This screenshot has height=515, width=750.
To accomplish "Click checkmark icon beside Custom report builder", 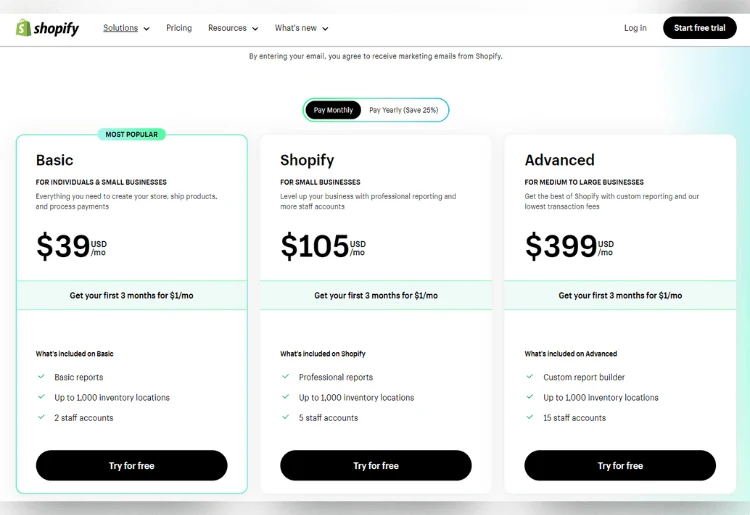I will pos(530,377).
